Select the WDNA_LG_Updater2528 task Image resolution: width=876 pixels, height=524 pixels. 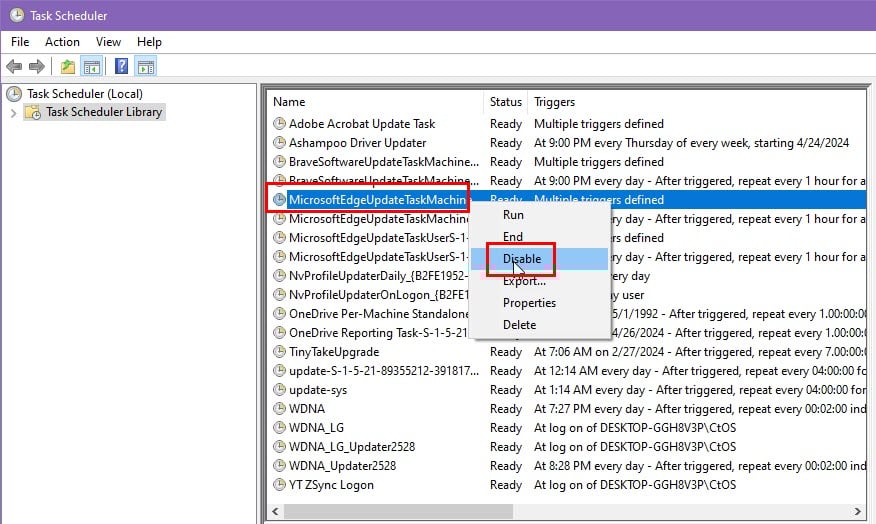[352, 446]
